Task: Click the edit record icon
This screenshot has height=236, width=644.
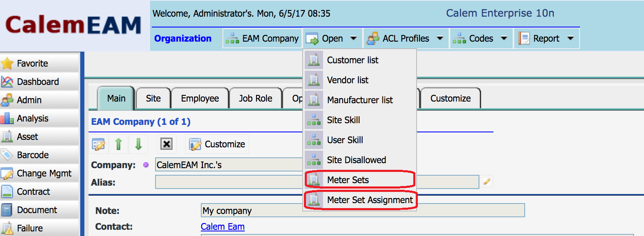Action: 99,144
